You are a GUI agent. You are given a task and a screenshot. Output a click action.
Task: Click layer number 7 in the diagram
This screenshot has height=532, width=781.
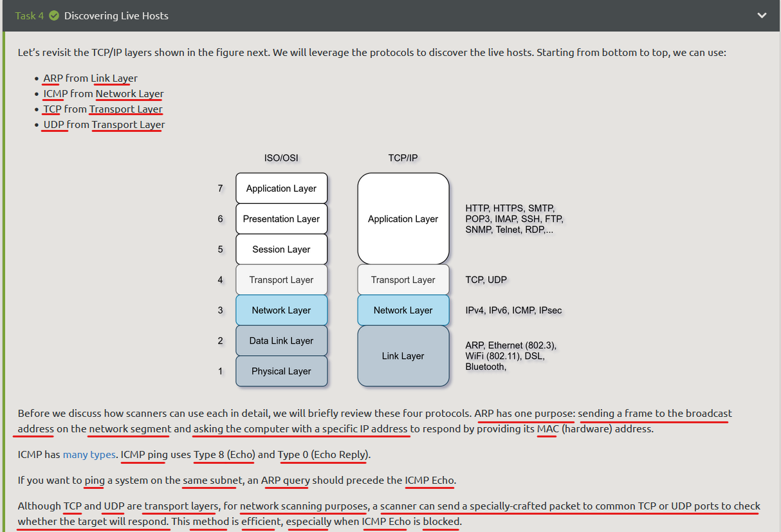tap(221, 188)
